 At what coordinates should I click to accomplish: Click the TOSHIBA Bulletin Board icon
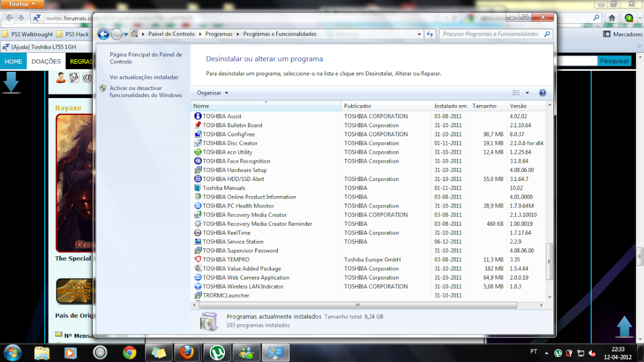(198, 125)
